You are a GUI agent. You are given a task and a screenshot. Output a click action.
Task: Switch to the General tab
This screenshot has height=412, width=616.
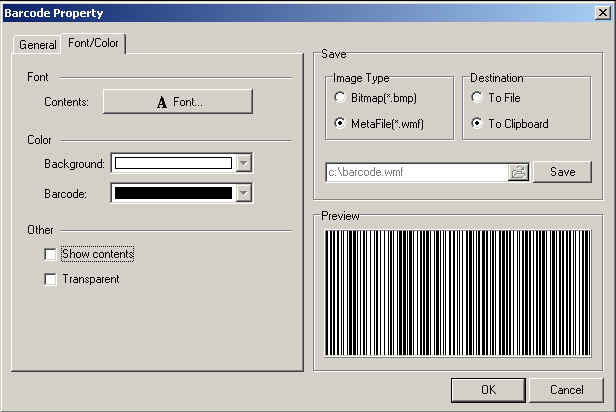pos(38,45)
